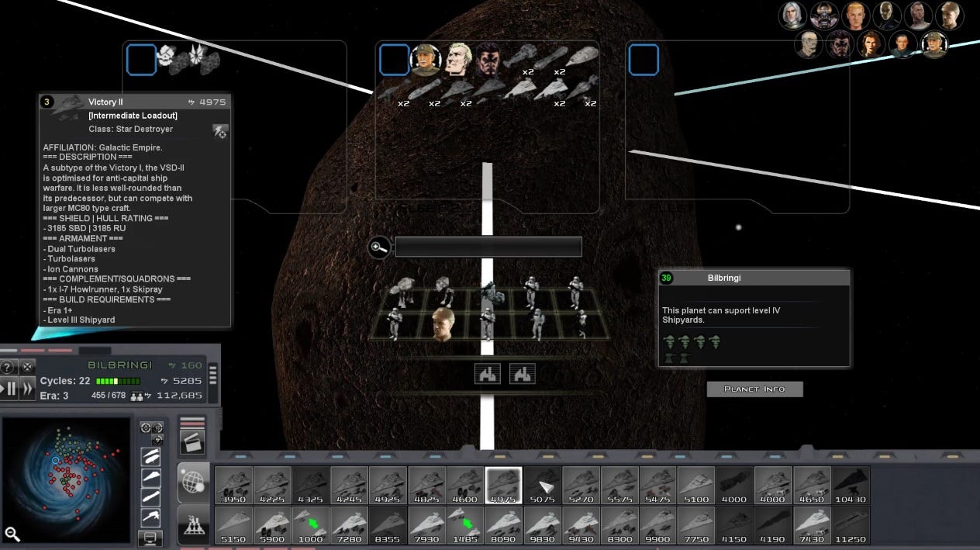Open the clapperboard cinematic icon

[x=192, y=443]
